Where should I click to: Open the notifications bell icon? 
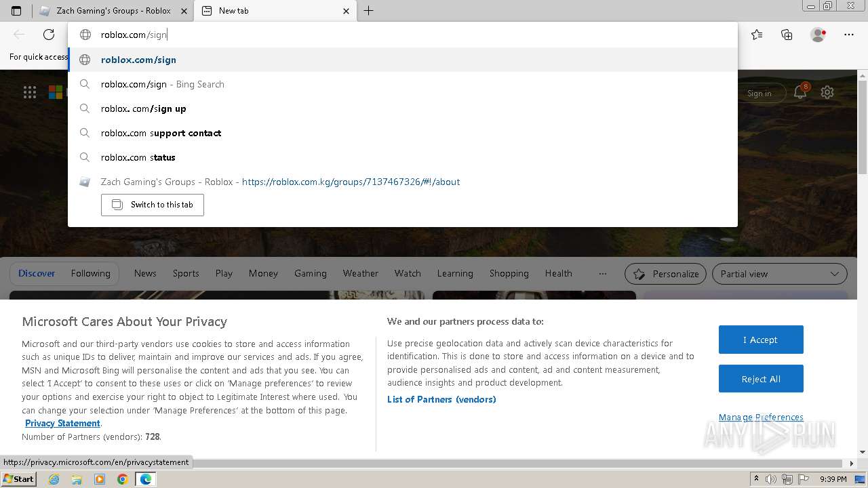pos(800,93)
